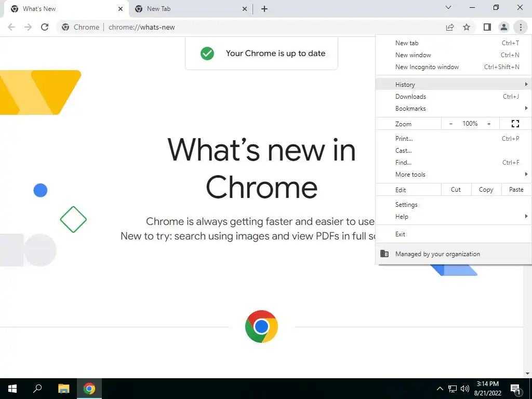Select New window menu item
Image resolution: width=532 pixels, height=399 pixels.
click(x=453, y=55)
